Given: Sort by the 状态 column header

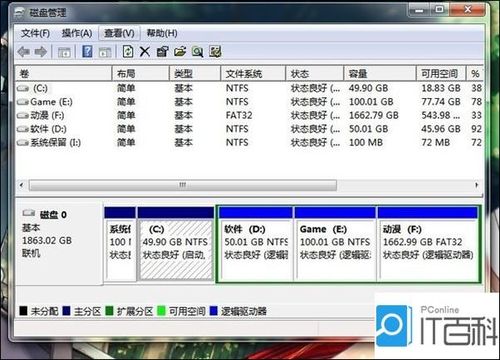Looking at the screenshot, I should 315,73.
